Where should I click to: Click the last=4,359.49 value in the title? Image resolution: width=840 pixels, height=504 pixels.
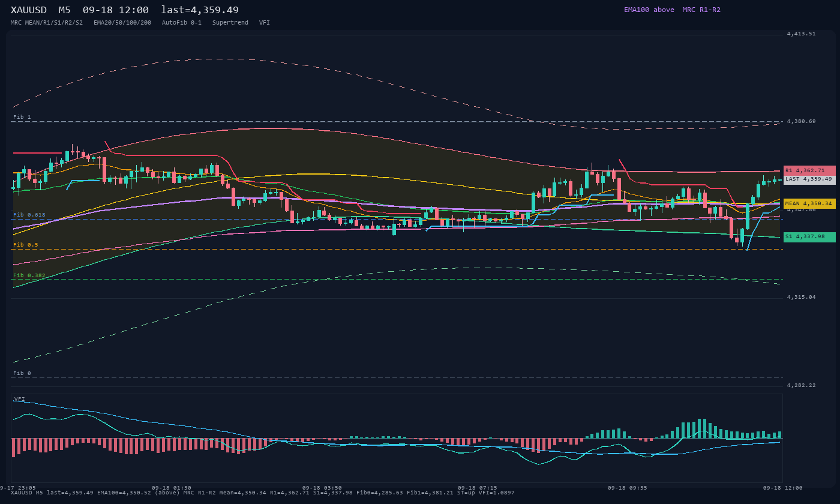[x=200, y=10]
